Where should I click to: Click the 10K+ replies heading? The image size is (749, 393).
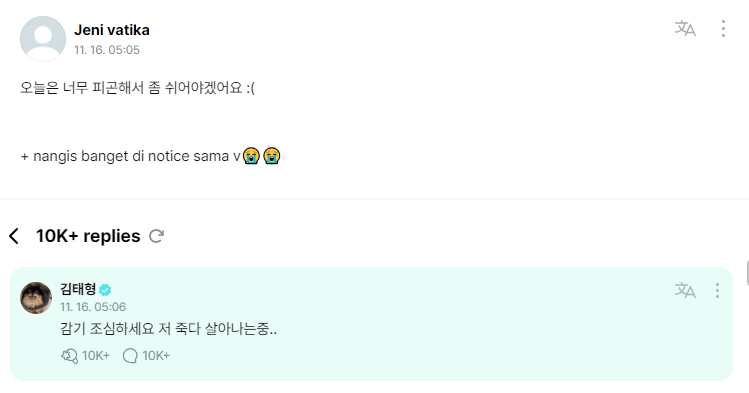coord(88,236)
